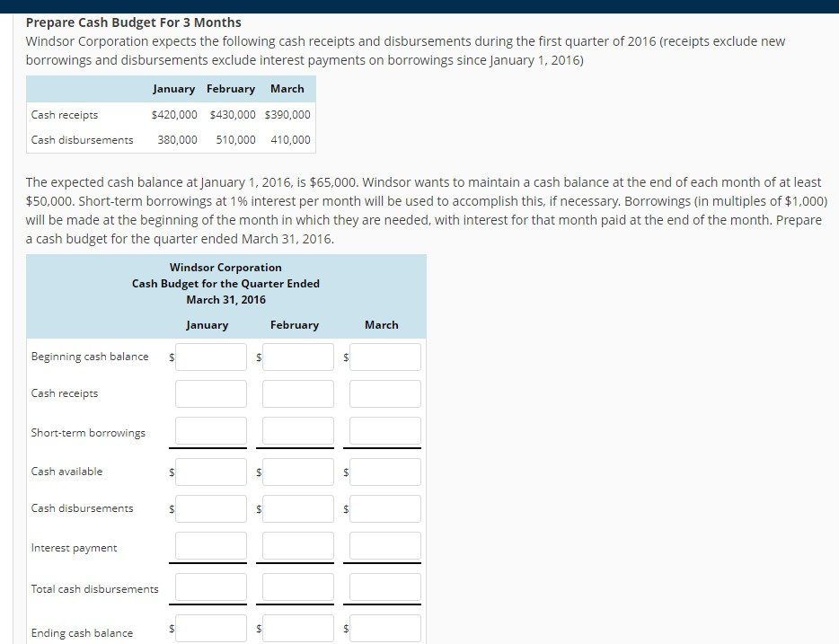This screenshot has height=644, width=839.
Task: Click the 'Interest payment' row label
Action: click(x=74, y=548)
